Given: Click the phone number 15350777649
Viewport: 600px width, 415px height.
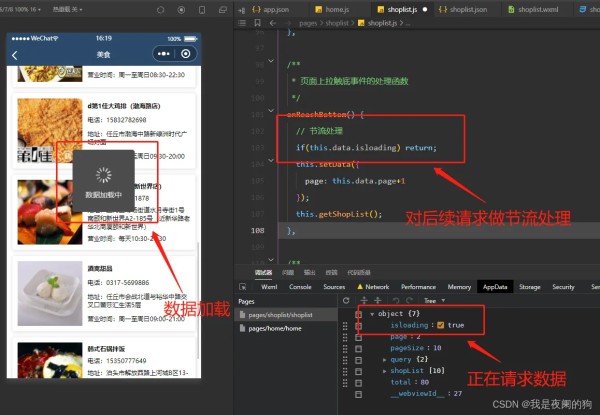Looking at the screenshot, I should [126, 361].
